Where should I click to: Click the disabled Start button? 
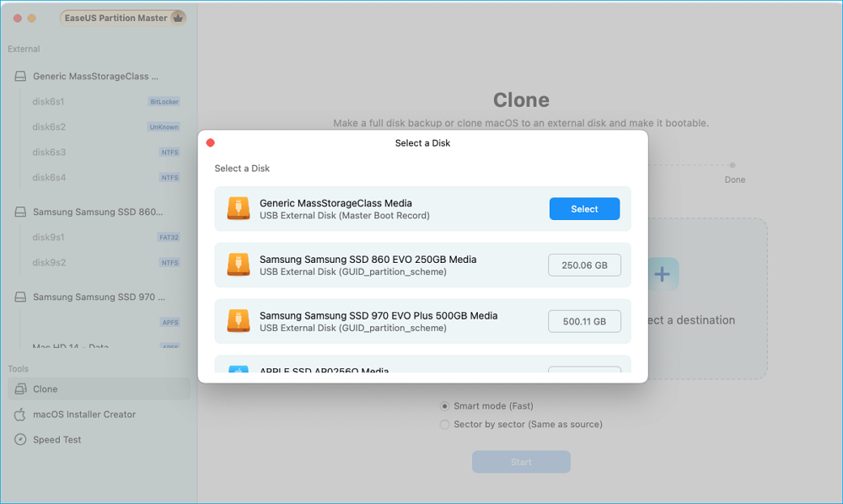pyautogui.click(x=521, y=462)
